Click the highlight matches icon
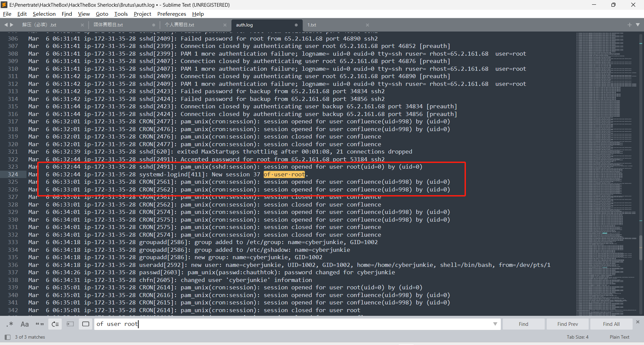Viewport: 644px width, 345px height. (x=86, y=324)
